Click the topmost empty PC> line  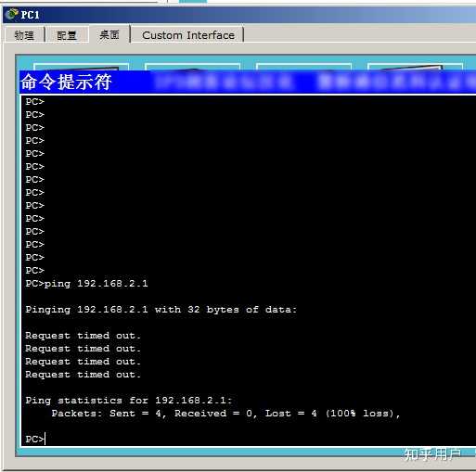point(35,102)
